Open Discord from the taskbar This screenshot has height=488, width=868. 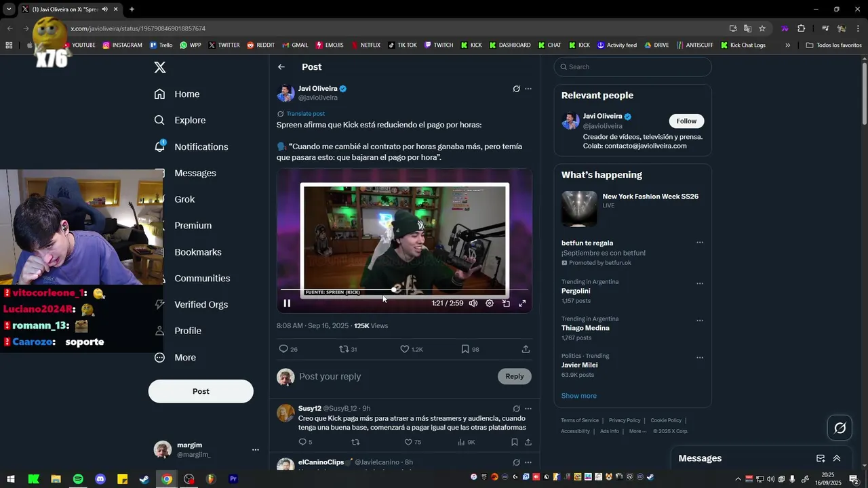point(100,479)
